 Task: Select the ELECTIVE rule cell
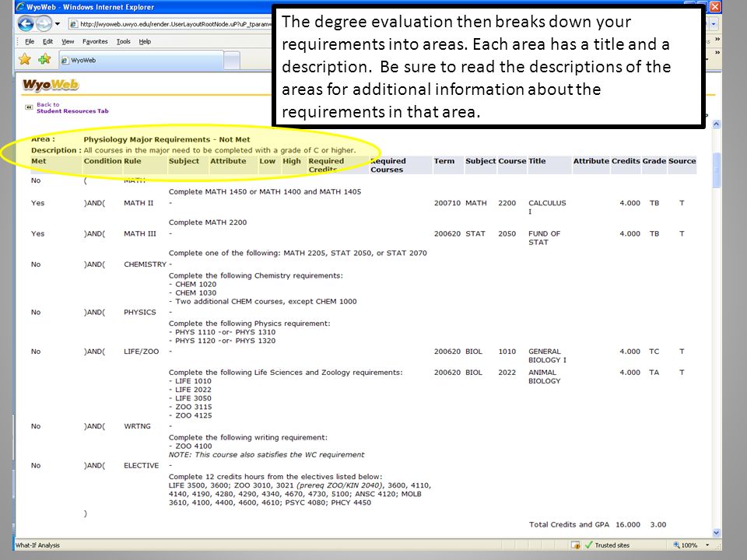click(x=142, y=465)
